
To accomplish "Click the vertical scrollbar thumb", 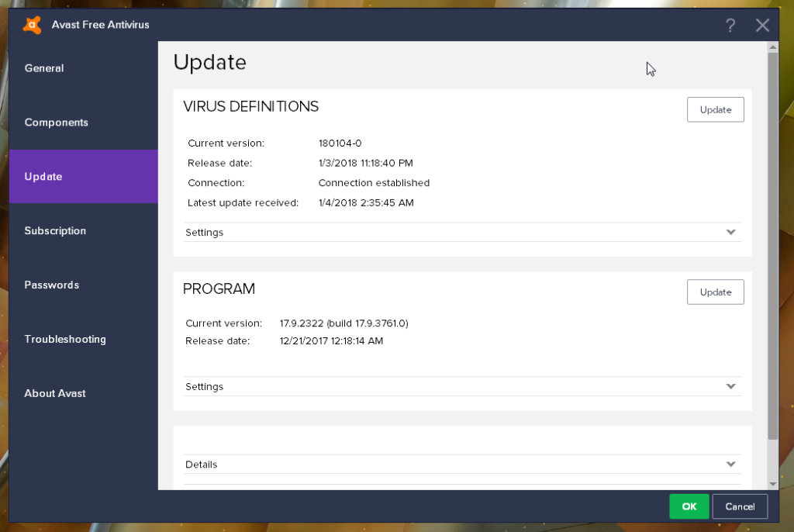I will (773, 246).
